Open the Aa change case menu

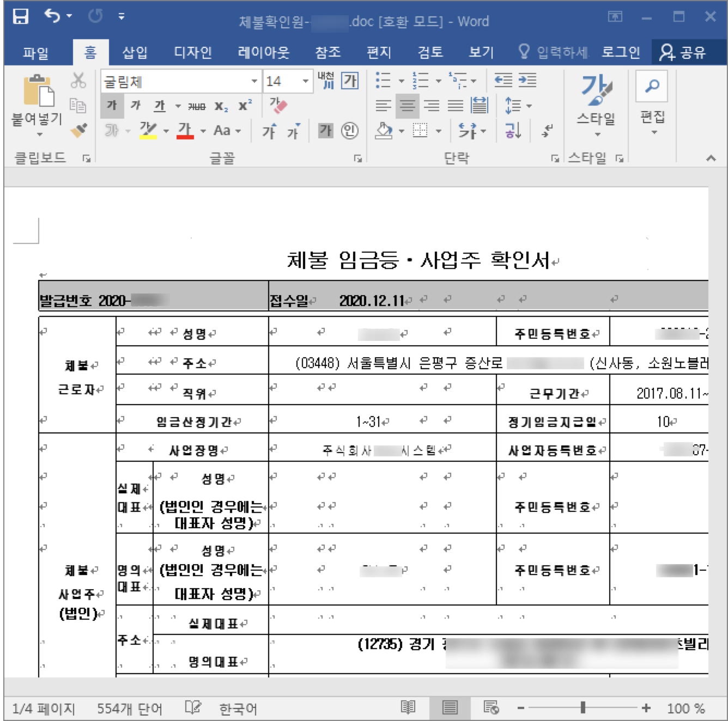pos(227,131)
